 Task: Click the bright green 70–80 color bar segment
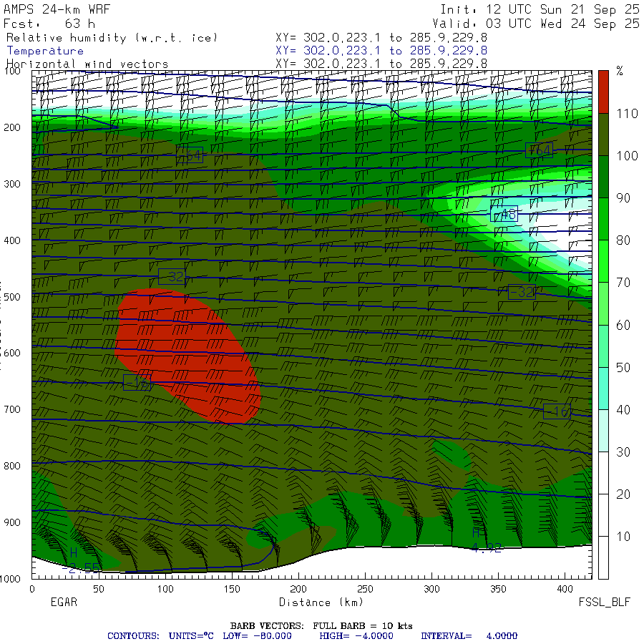tap(603, 261)
